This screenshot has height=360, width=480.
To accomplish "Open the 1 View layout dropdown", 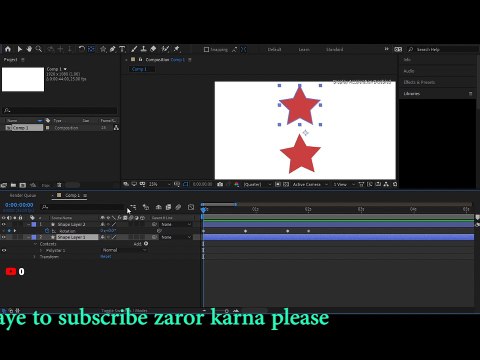I will click(x=344, y=184).
